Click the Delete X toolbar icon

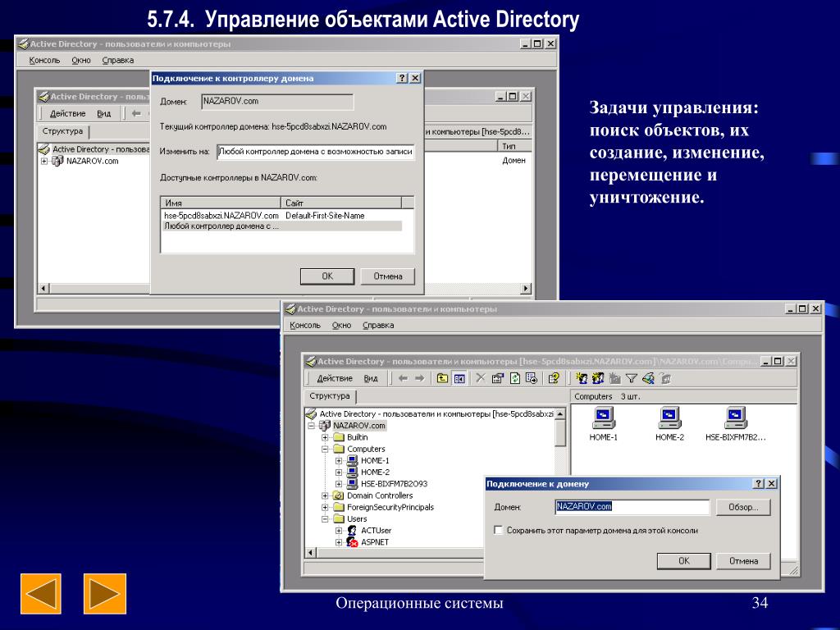481,378
